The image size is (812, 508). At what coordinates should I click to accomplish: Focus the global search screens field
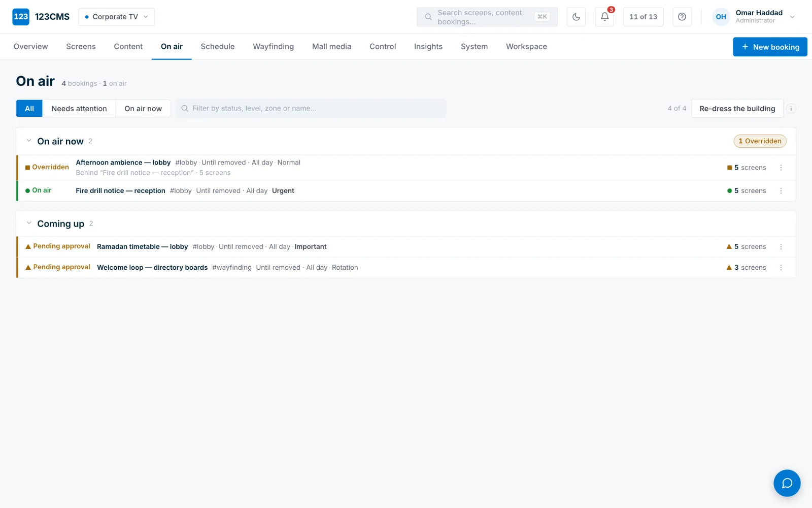click(487, 17)
